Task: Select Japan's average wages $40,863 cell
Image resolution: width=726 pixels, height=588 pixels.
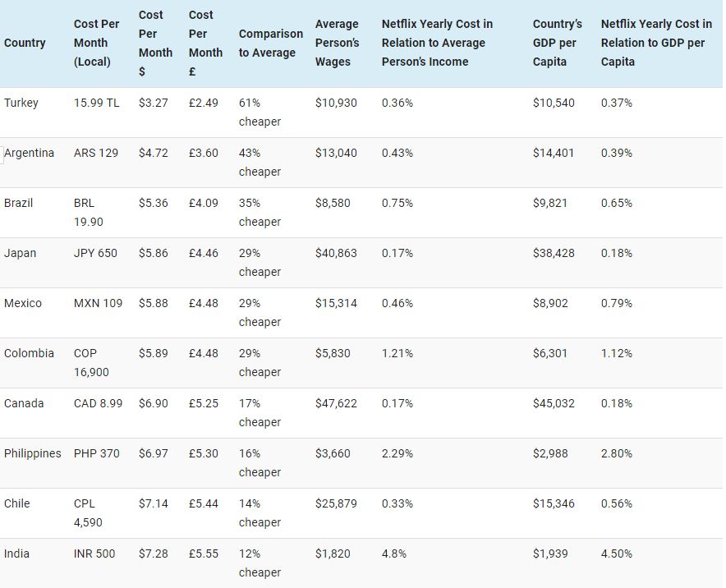Action: point(336,253)
